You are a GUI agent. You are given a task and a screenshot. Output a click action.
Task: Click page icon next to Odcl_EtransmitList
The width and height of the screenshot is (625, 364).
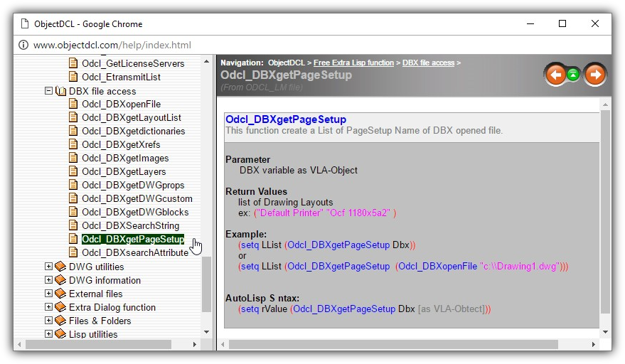(x=73, y=77)
